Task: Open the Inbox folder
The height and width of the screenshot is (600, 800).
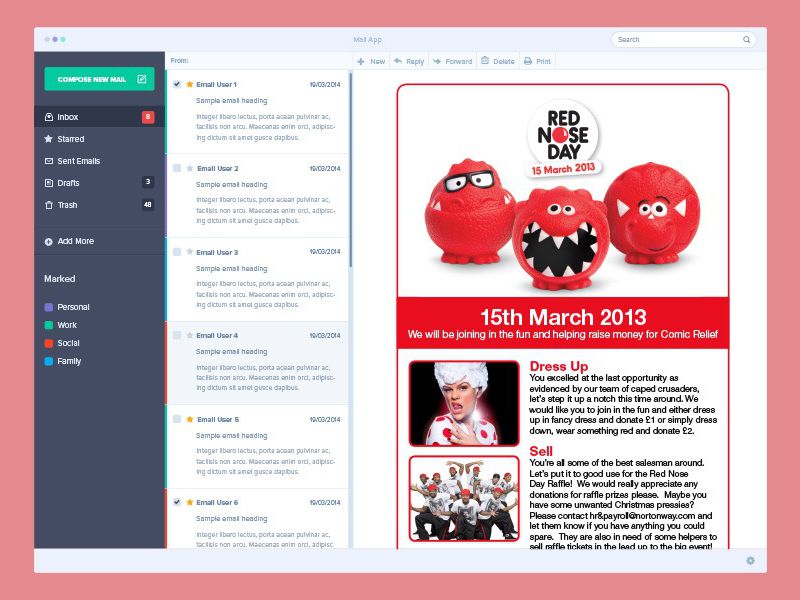Action: pos(99,117)
